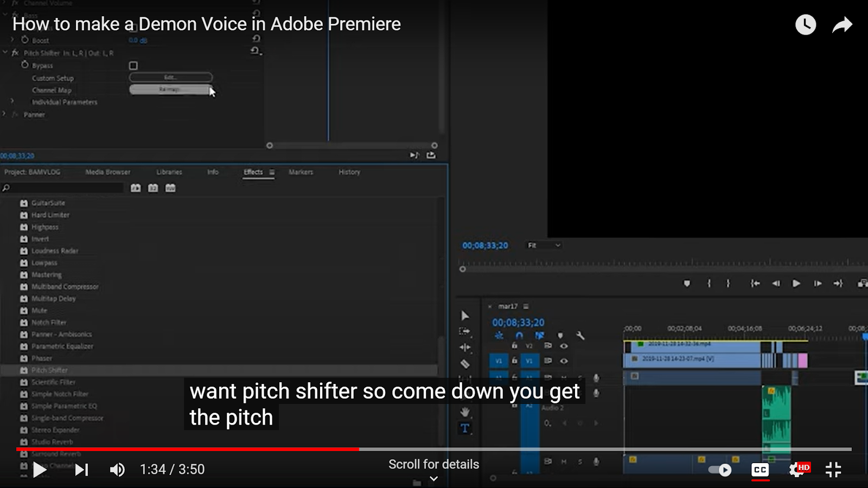This screenshot has width=868, height=488.
Task: Add marker in Program Monitor
Action: (x=687, y=283)
